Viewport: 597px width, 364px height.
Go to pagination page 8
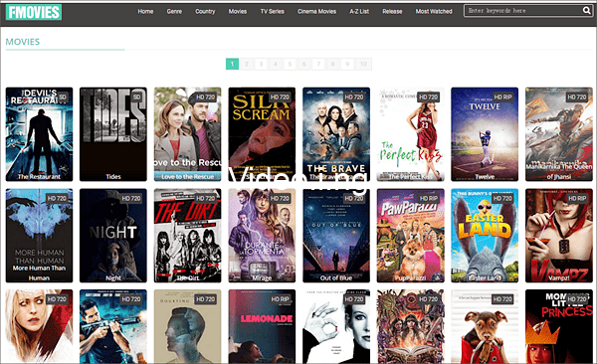pyautogui.click(x=333, y=64)
